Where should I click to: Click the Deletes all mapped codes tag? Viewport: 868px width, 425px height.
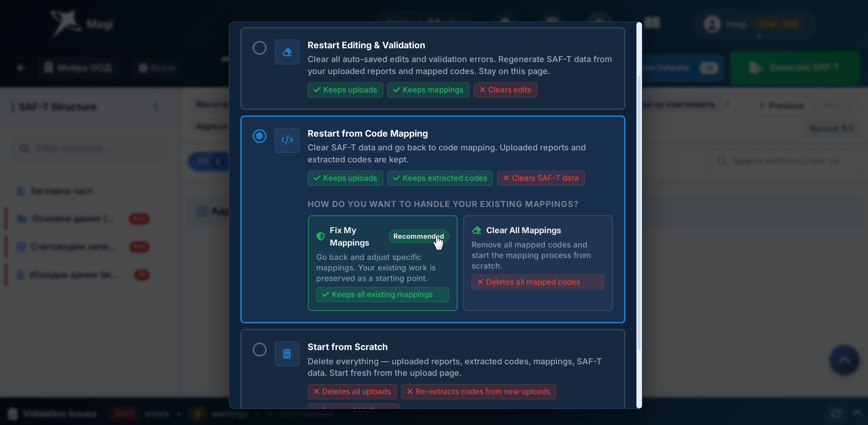click(x=538, y=282)
